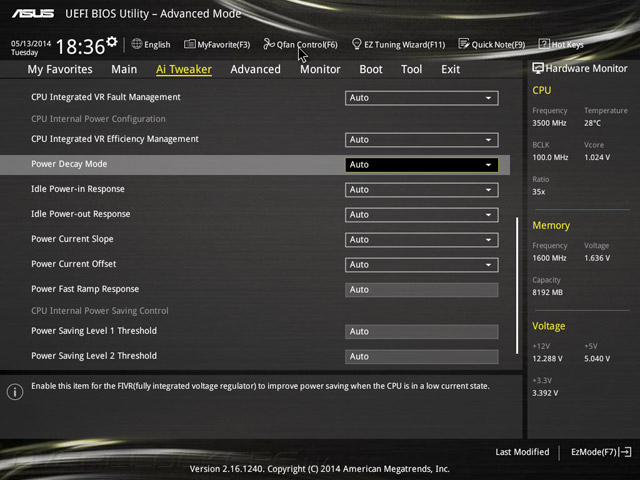Viewport: 640px width, 480px height.
Task: Click Last Modified
Action: point(522,452)
